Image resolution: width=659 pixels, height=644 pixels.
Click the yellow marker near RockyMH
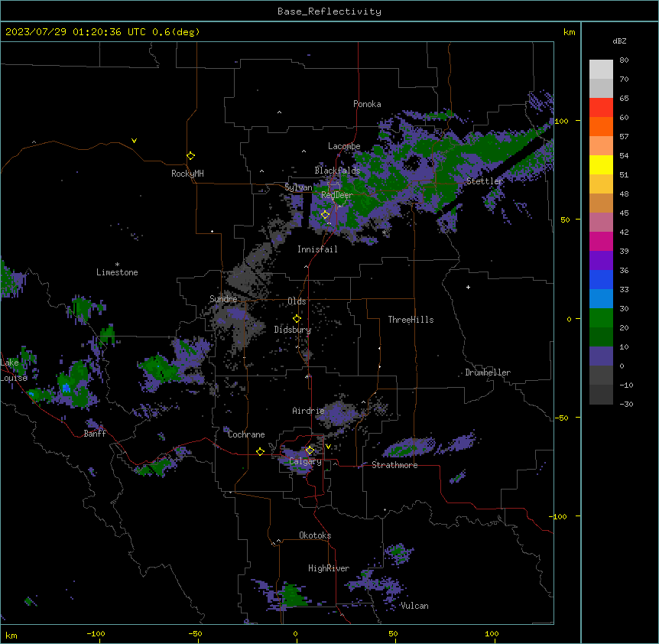click(x=191, y=156)
